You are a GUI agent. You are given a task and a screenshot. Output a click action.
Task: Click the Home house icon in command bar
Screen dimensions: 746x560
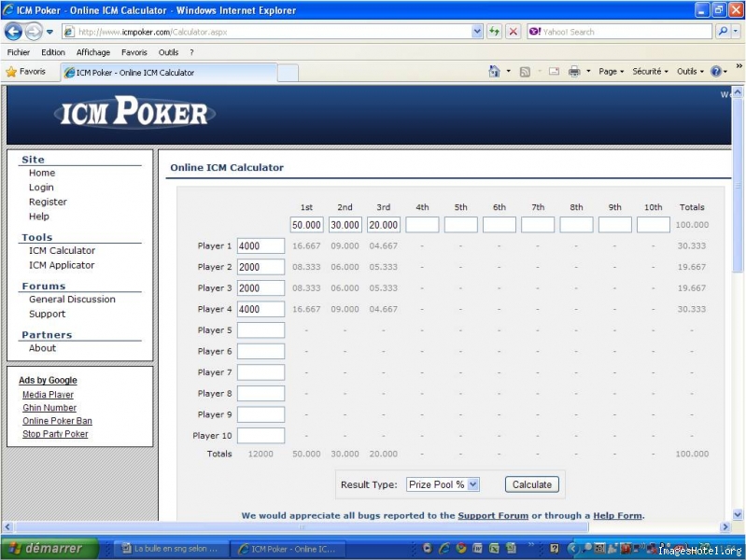pos(494,71)
